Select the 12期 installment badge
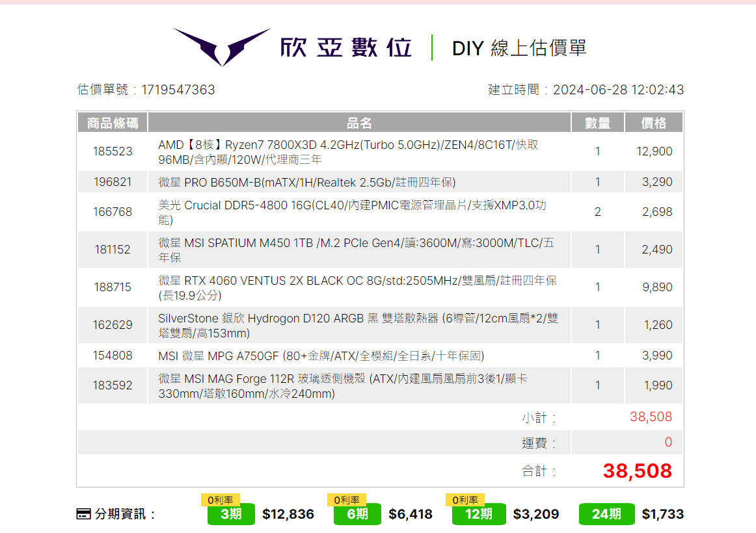 tap(479, 513)
